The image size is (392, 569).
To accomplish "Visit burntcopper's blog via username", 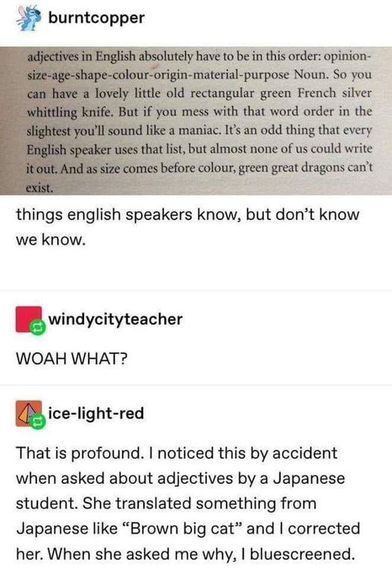I will click(x=96, y=18).
